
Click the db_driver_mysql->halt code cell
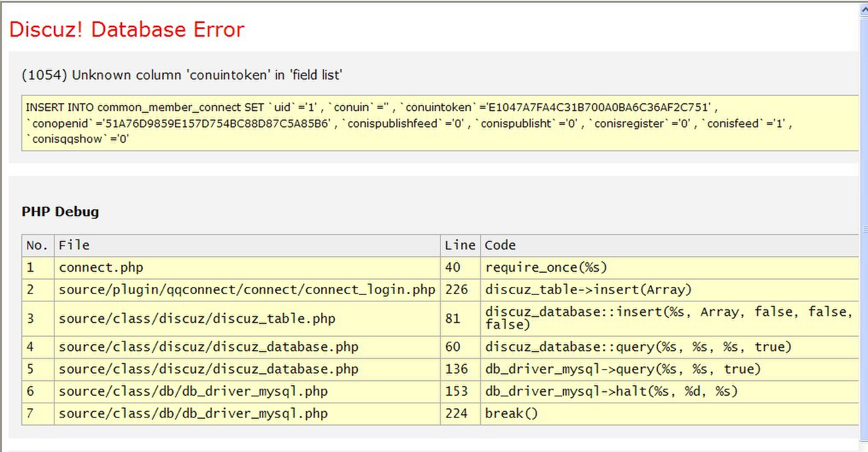pyautogui.click(x=611, y=391)
